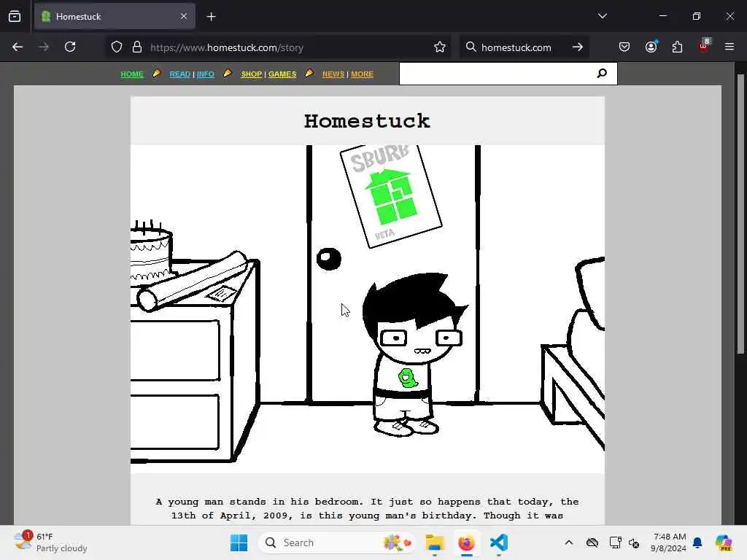The image size is (747, 560).
Task: Click the taskbar Search box
Action: point(336,542)
